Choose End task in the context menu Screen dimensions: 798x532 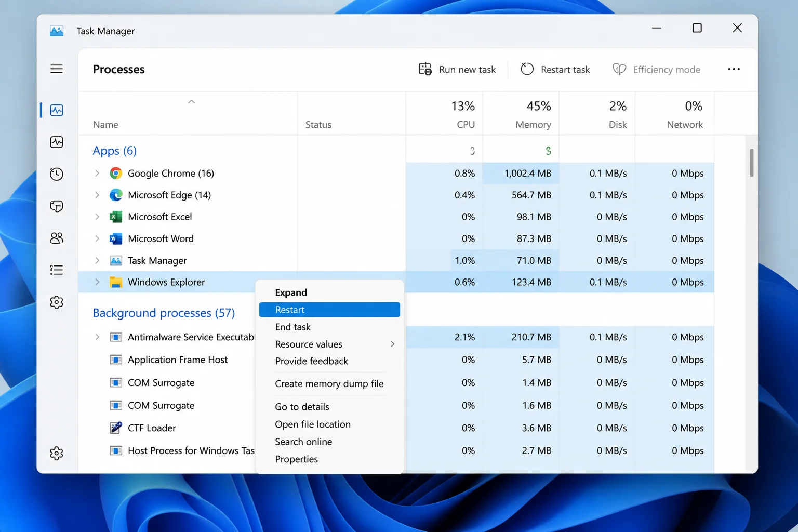pos(329,327)
